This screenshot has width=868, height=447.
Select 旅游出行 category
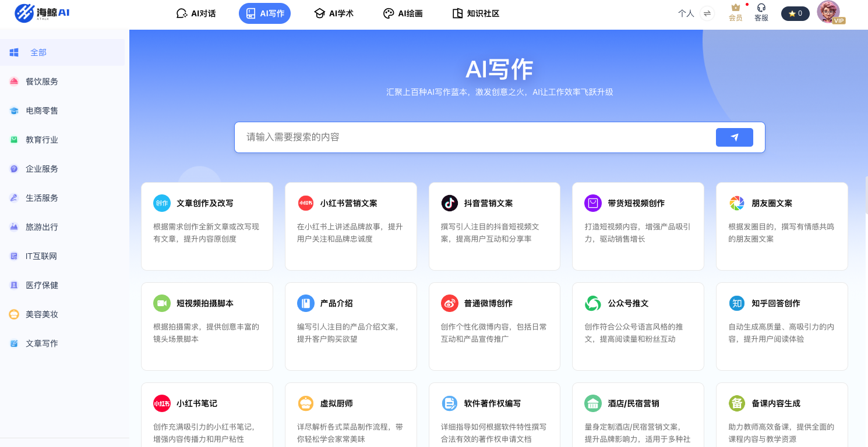coord(62,227)
